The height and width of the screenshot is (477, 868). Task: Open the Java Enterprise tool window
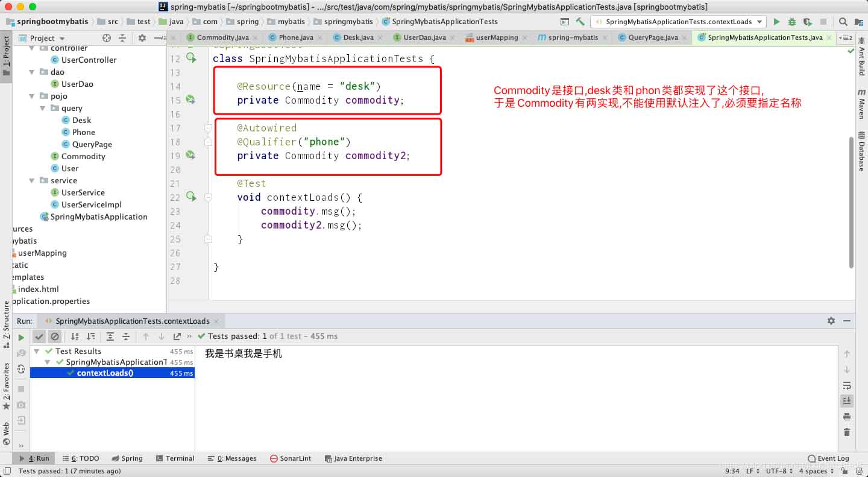coord(353,458)
